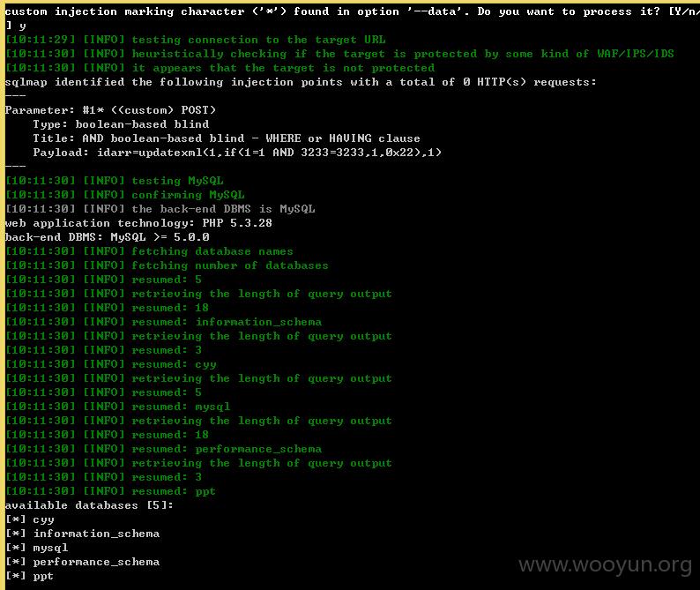The height and width of the screenshot is (590, 700).
Task: Click the '[*] ppt' database entry
Action: (x=29, y=576)
